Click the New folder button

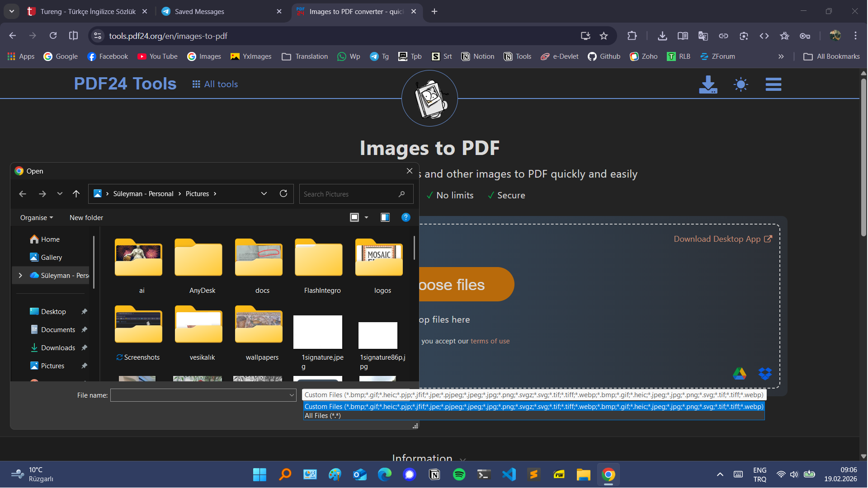coord(86,218)
